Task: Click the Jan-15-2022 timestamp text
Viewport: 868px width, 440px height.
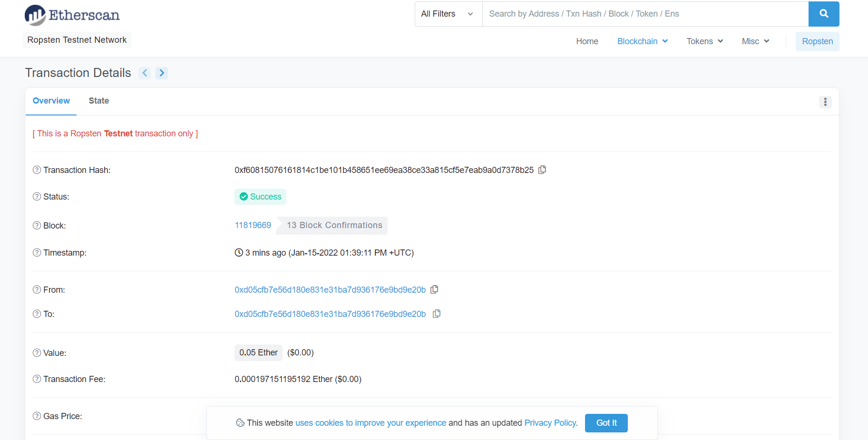Action: (x=351, y=253)
